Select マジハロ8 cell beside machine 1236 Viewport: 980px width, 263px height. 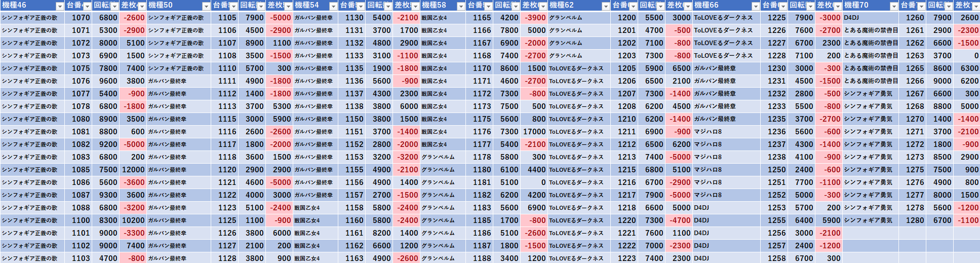(x=726, y=132)
